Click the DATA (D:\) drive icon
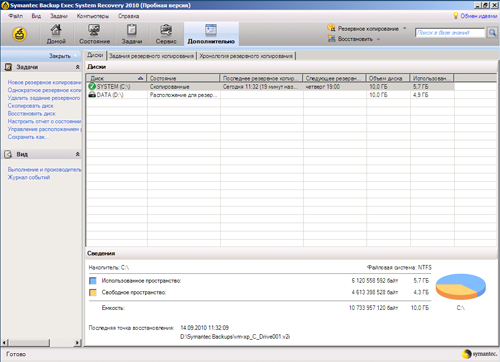500x362 pixels. click(92, 95)
